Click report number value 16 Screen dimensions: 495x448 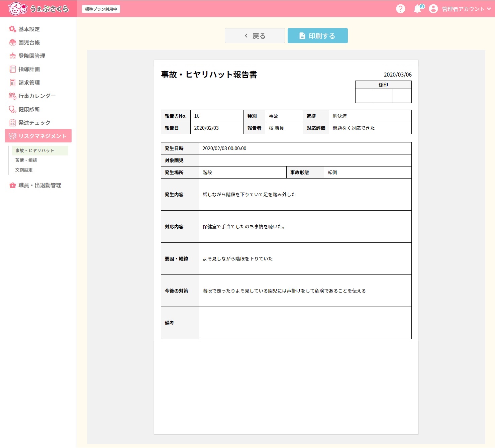pos(197,116)
